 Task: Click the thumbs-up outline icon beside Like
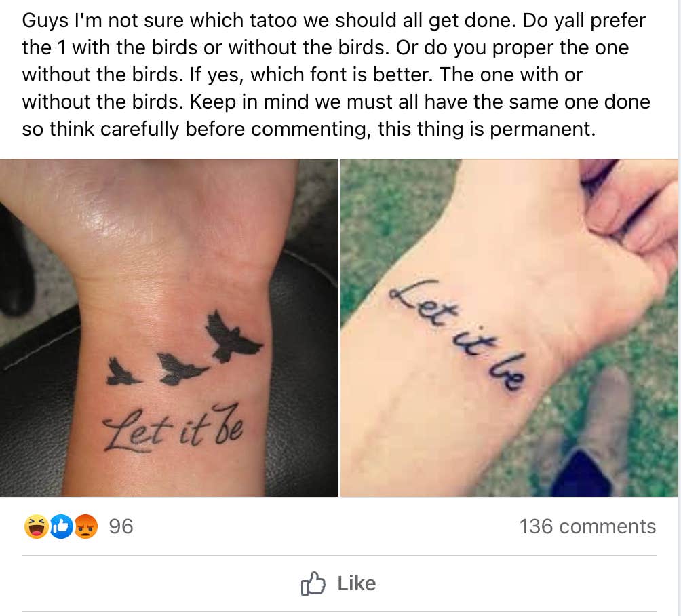[x=313, y=583]
